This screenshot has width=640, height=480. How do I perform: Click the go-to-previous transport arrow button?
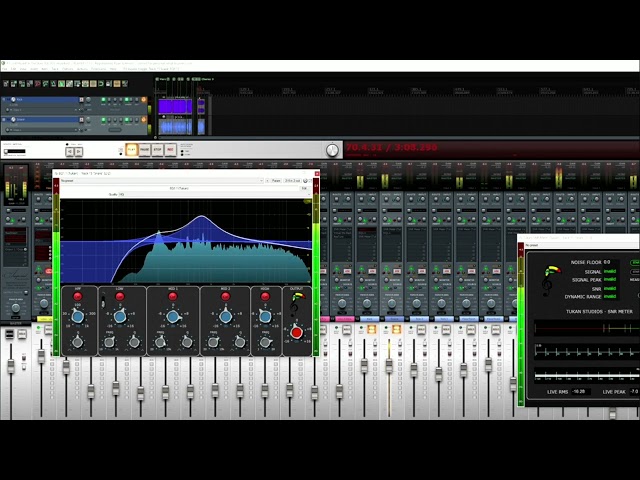tap(70, 152)
